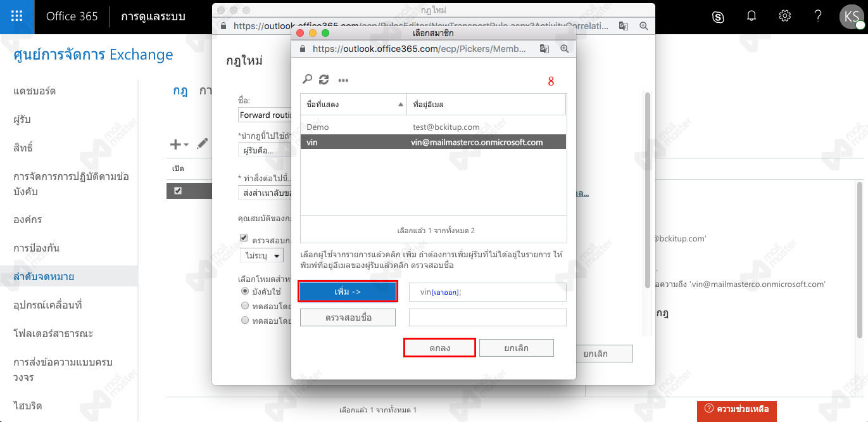
Task: Open the recipients nav item
Action: tap(22, 119)
